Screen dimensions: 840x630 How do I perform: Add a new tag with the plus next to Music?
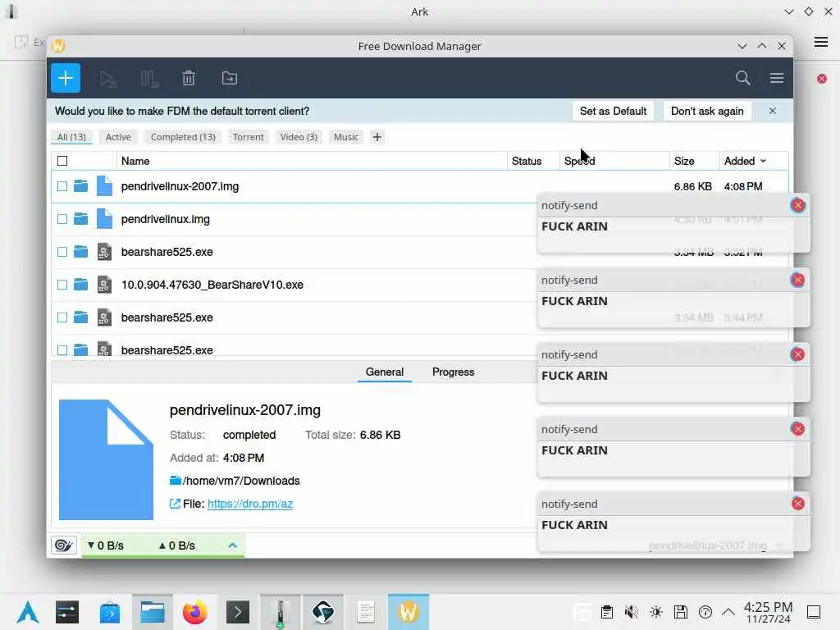[x=377, y=137]
